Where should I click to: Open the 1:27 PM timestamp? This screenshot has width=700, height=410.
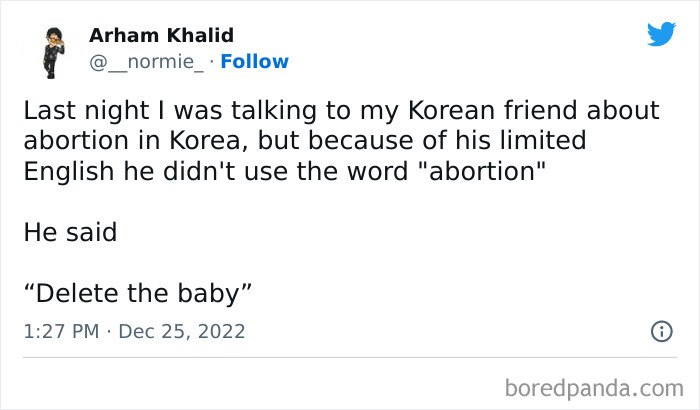(x=60, y=331)
